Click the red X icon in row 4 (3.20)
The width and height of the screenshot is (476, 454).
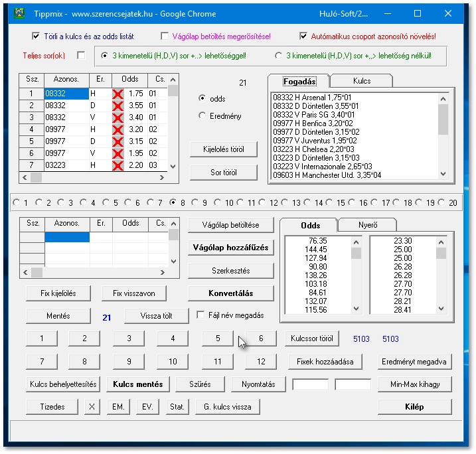(118, 129)
